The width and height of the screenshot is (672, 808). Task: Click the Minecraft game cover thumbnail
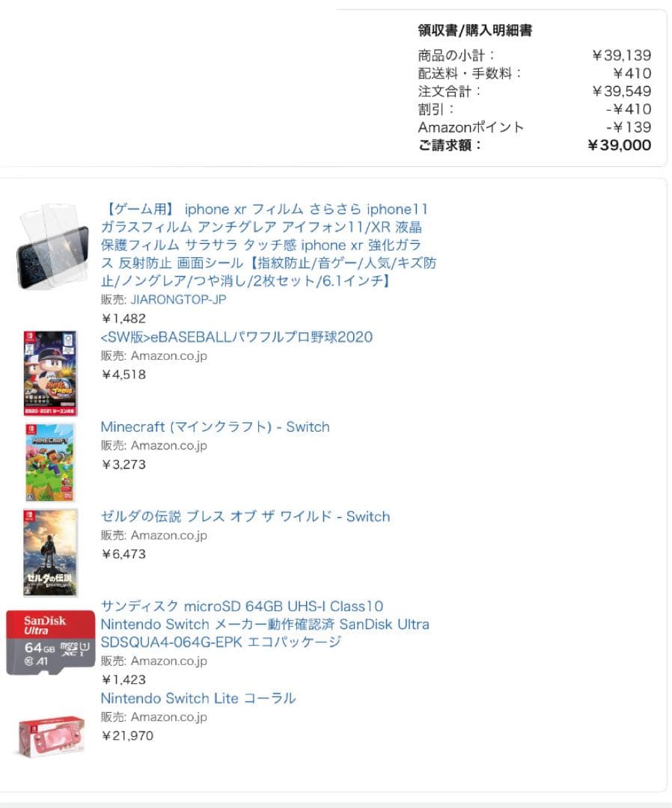(50, 462)
